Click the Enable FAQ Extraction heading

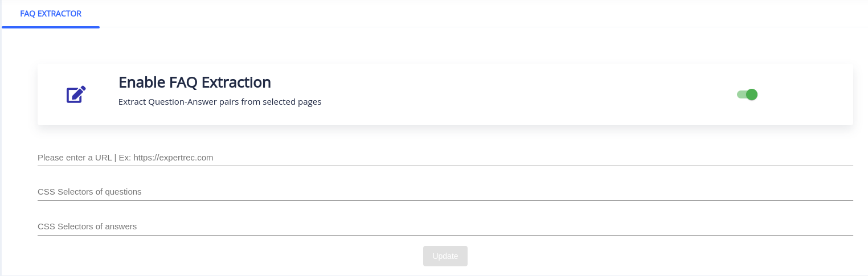[x=195, y=83]
